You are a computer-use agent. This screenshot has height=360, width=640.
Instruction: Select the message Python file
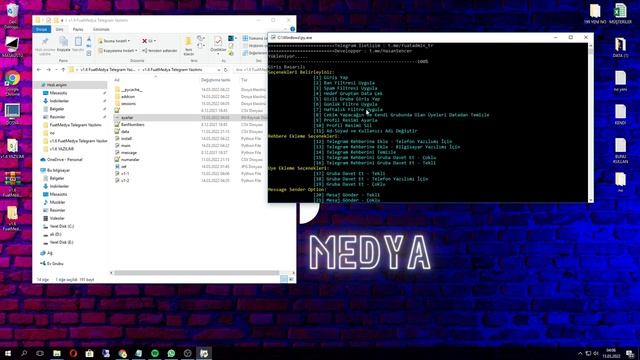(129, 152)
